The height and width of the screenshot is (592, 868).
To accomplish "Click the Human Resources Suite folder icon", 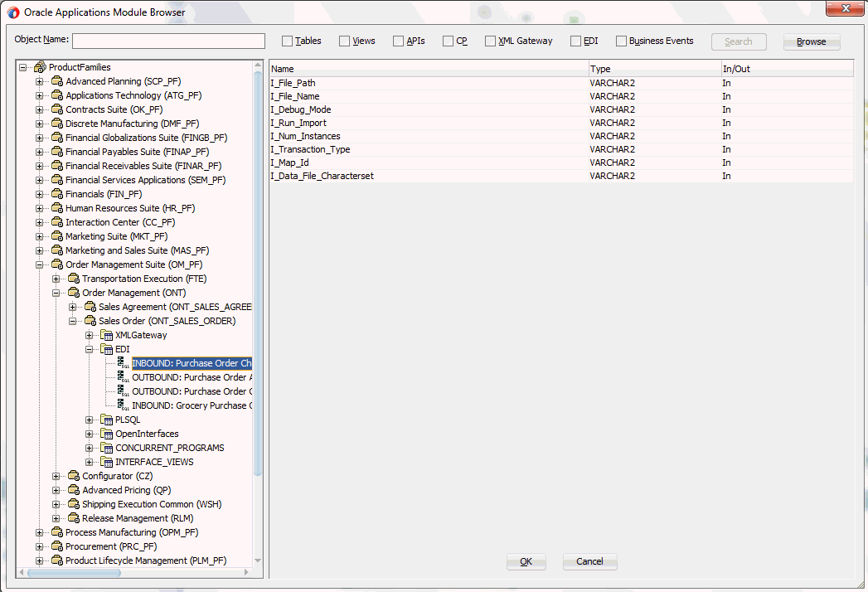I will (57, 208).
